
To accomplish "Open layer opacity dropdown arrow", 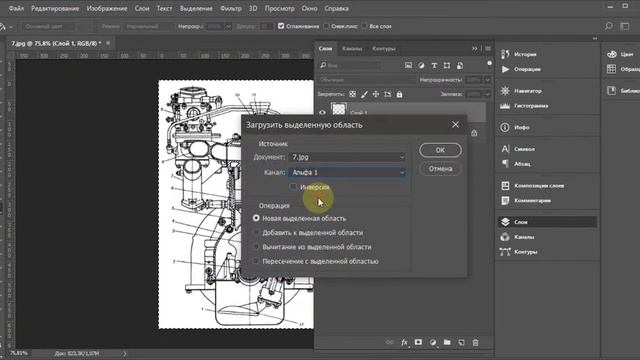I will [487, 80].
